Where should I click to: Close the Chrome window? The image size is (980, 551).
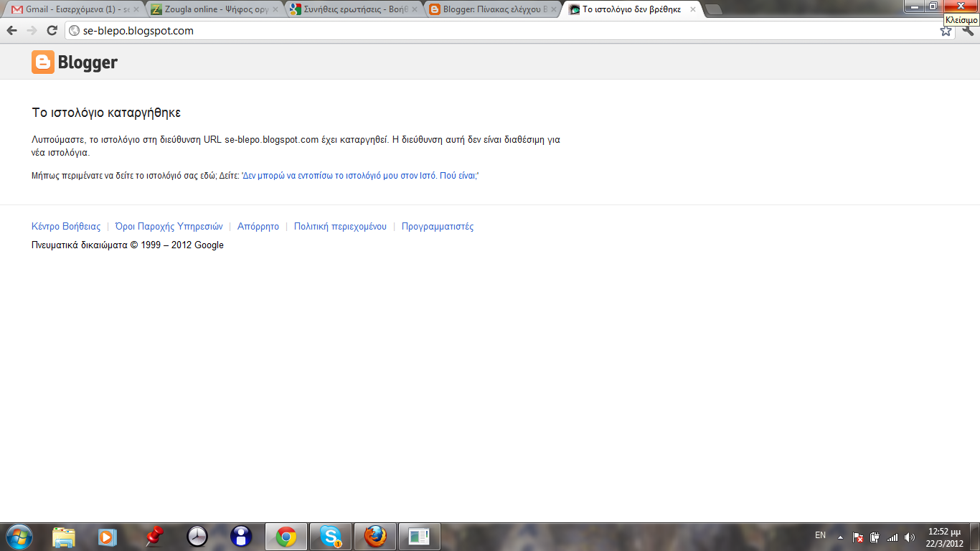coord(961,6)
